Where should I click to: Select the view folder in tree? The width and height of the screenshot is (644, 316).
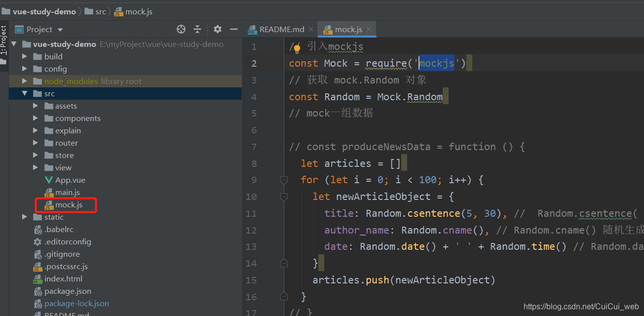coord(63,168)
